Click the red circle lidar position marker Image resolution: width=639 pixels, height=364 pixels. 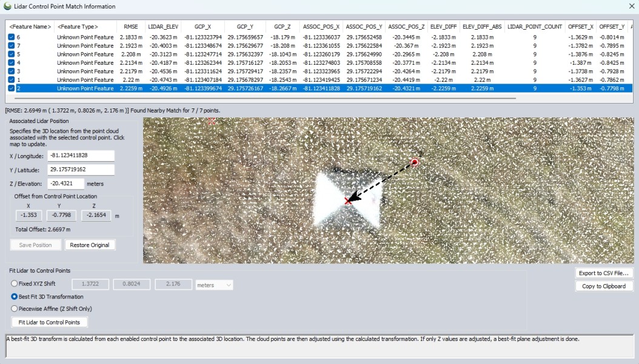pyautogui.click(x=415, y=162)
